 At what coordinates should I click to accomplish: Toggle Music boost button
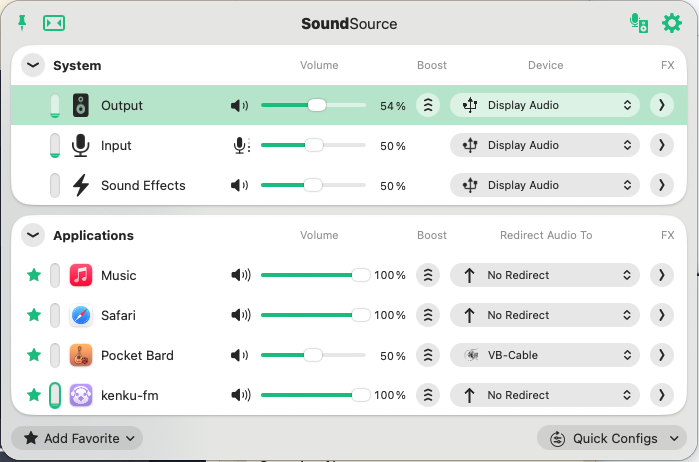point(428,275)
